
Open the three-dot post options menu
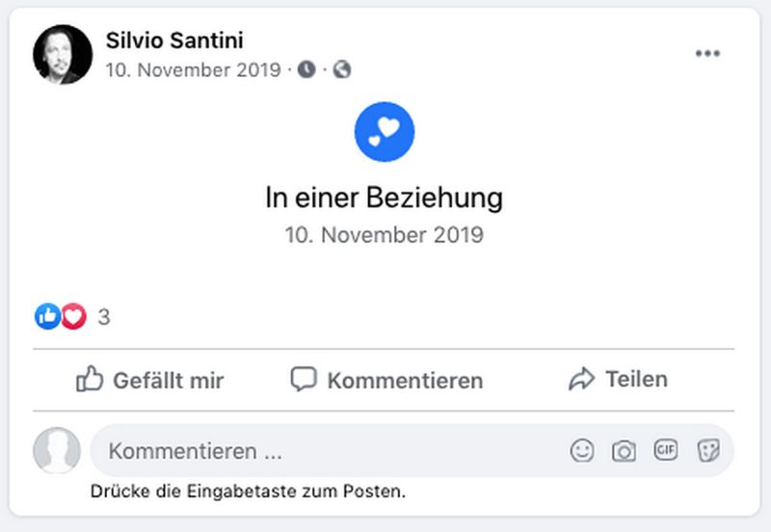pos(707,53)
